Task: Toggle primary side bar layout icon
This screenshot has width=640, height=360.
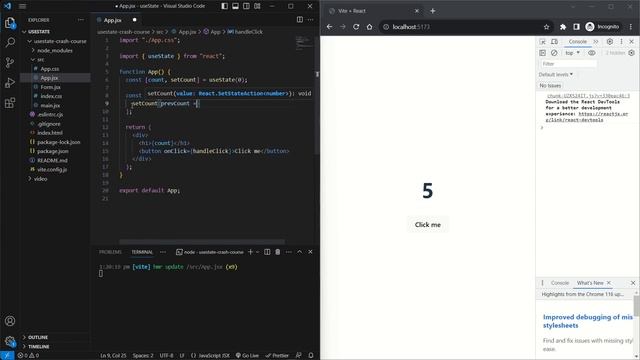Action: (224, 6)
